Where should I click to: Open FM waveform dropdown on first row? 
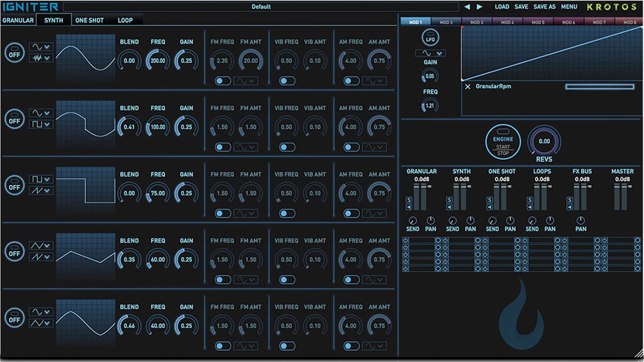point(246,80)
